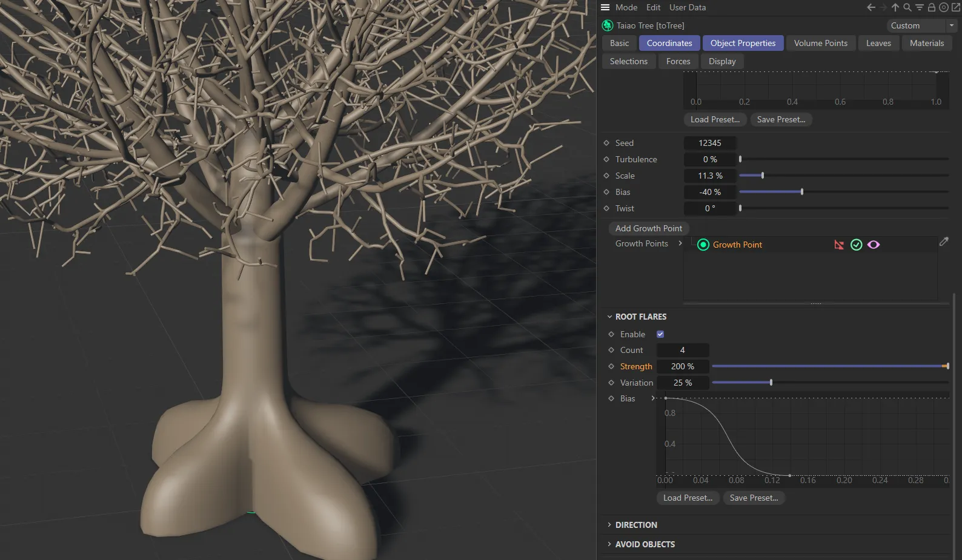Open the User Data menu

(x=688, y=7)
